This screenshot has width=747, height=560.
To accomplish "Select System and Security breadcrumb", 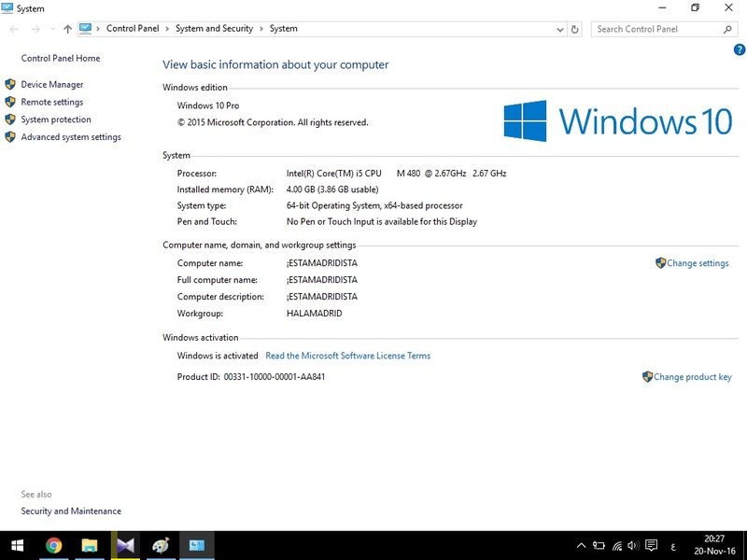I will click(215, 29).
